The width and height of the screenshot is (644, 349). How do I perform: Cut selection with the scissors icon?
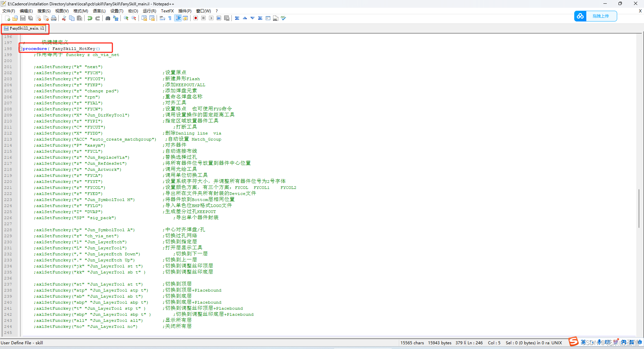[x=64, y=18]
